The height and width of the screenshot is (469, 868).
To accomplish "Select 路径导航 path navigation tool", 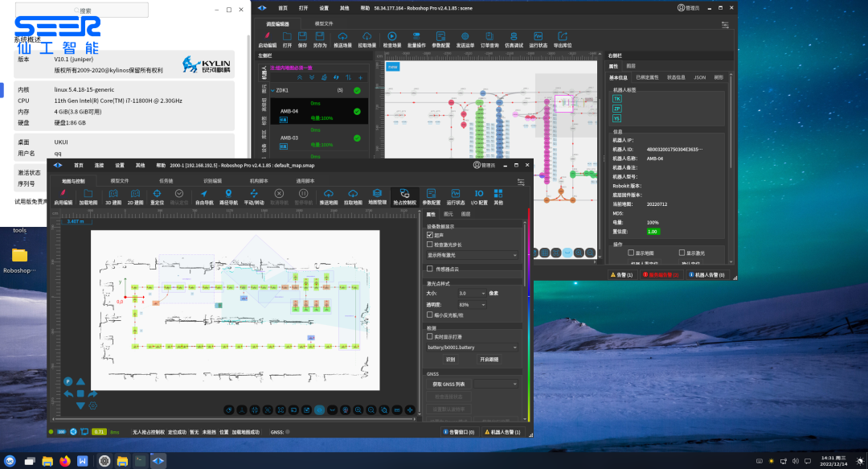I will [228, 197].
